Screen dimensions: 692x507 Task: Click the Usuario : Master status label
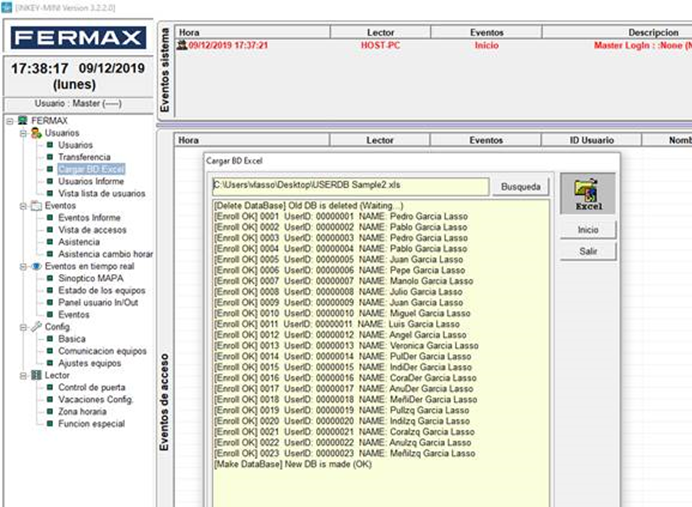[x=78, y=104]
